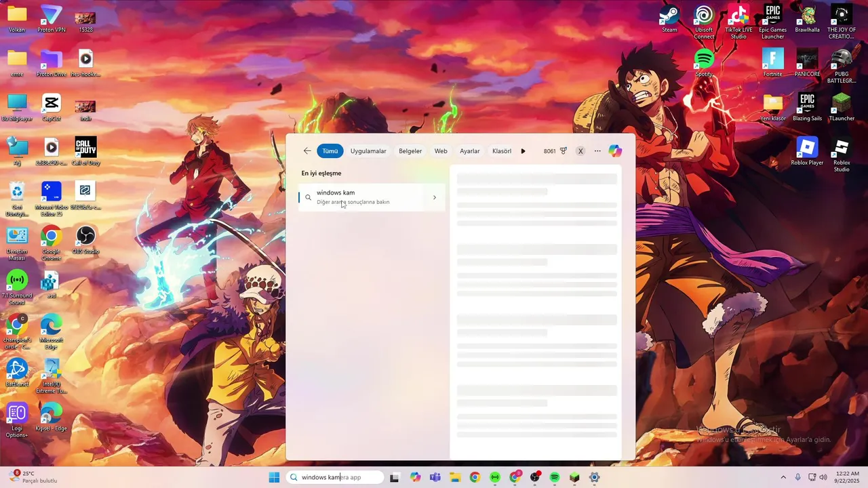Select the Movavi Video Editor shortcut
This screenshot has height=488, width=868.
(x=52, y=199)
